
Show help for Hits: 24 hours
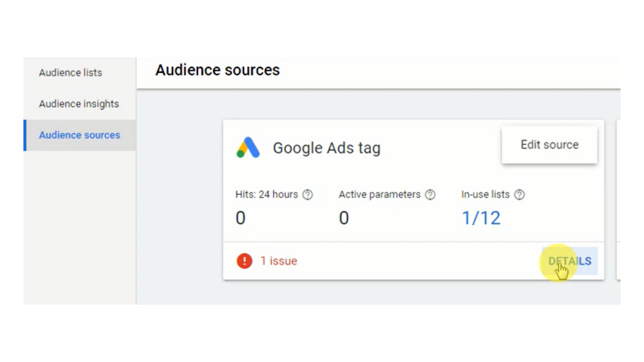(308, 195)
